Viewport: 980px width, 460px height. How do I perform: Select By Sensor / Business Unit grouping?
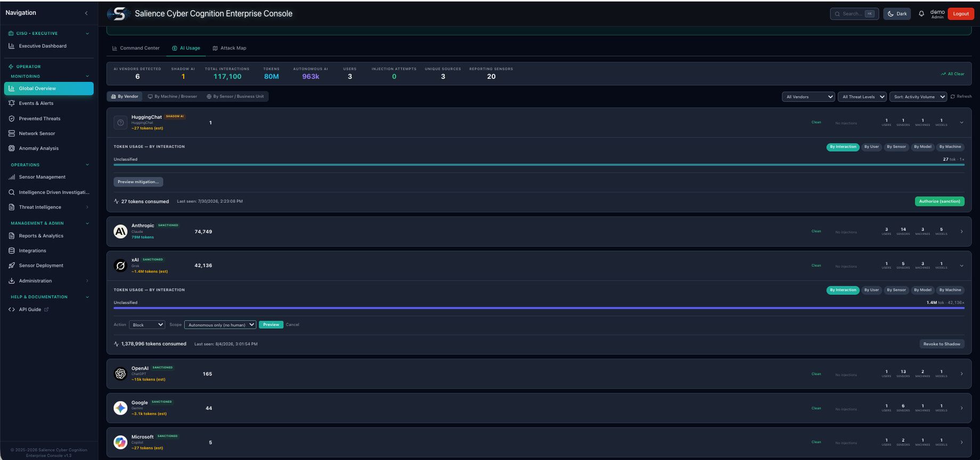[x=235, y=96]
